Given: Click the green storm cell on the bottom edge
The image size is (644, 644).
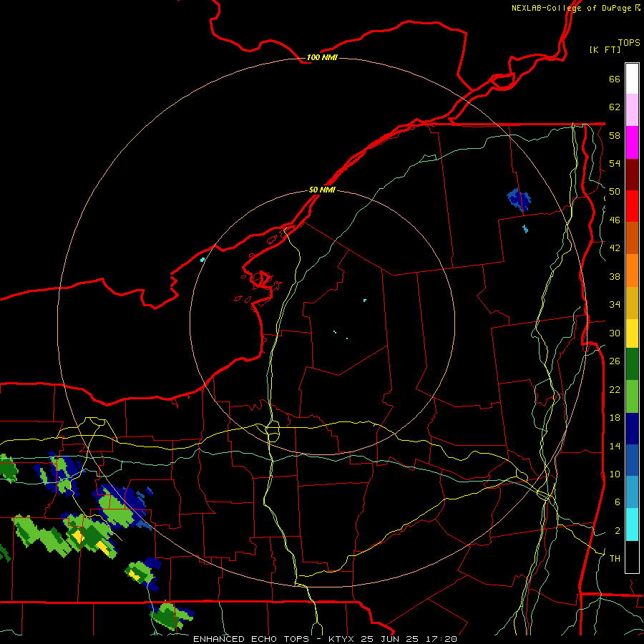Looking at the screenshot, I should (x=172, y=615).
